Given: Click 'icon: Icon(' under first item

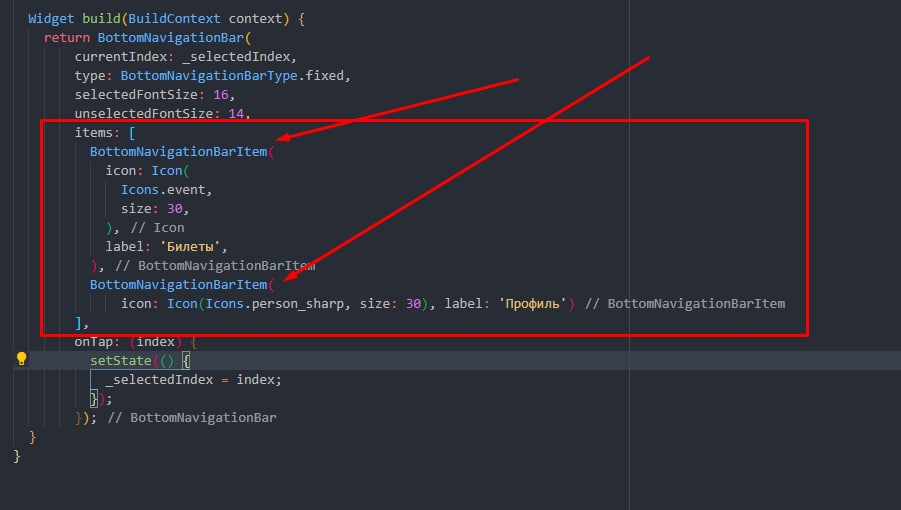Looking at the screenshot, I should (147, 170).
